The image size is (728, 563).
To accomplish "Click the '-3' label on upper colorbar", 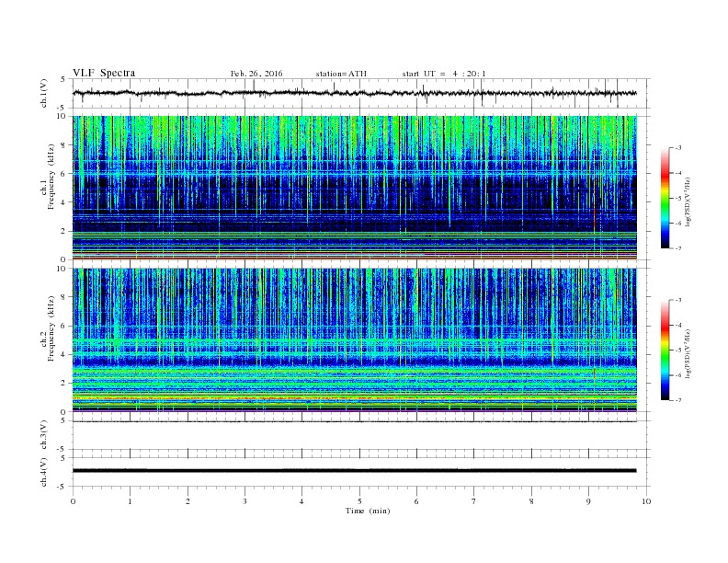I will click(x=677, y=148).
